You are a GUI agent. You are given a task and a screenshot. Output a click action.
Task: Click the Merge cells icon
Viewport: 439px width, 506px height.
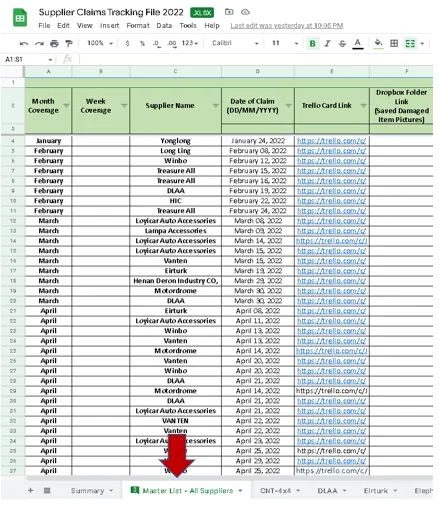pyautogui.click(x=410, y=43)
